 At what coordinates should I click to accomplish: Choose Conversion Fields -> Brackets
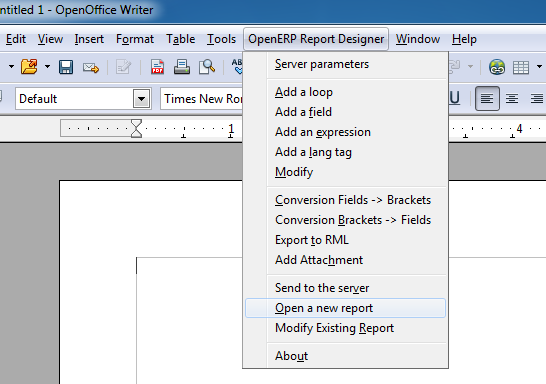coord(345,200)
